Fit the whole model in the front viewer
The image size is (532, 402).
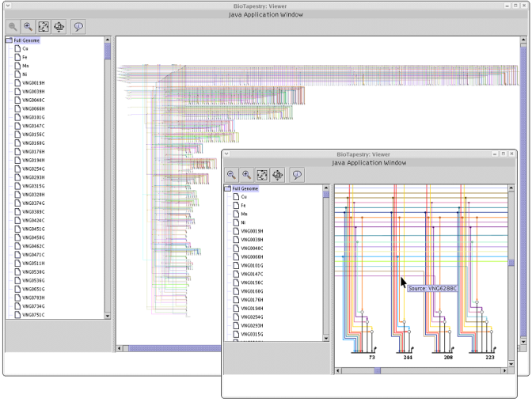pos(263,175)
